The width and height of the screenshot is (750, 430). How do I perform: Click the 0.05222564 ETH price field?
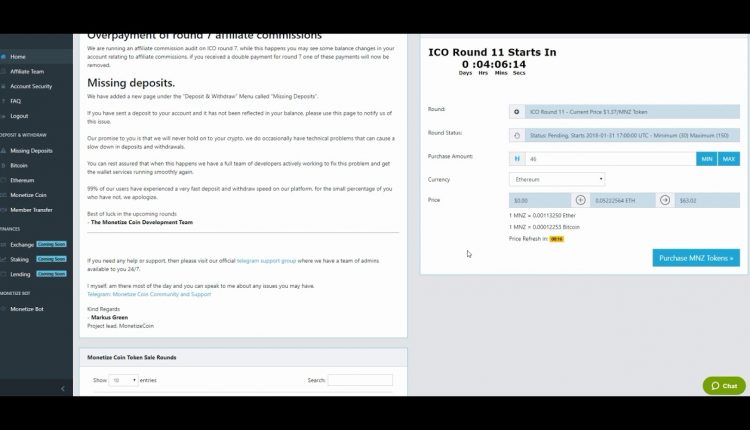click(x=622, y=200)
